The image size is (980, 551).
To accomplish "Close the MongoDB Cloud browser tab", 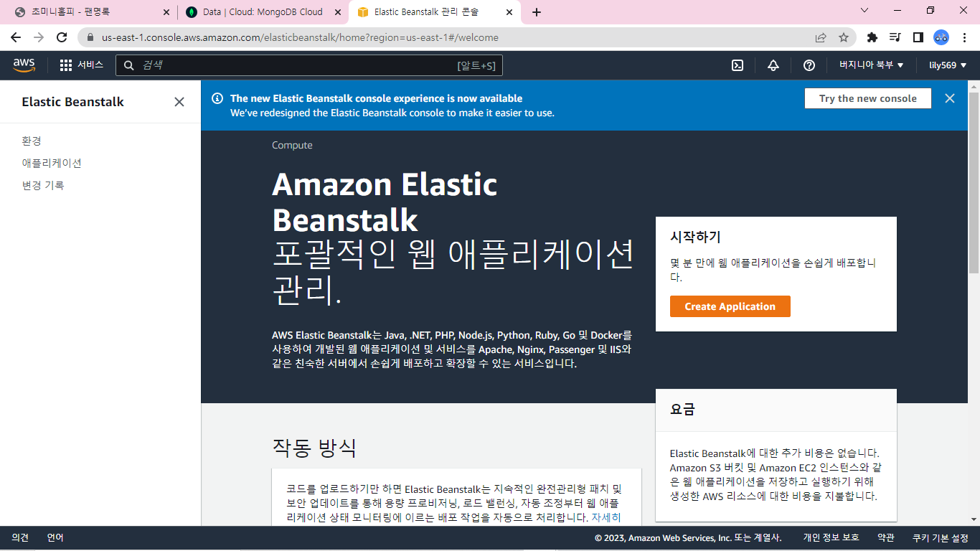I will pos(339,12).
